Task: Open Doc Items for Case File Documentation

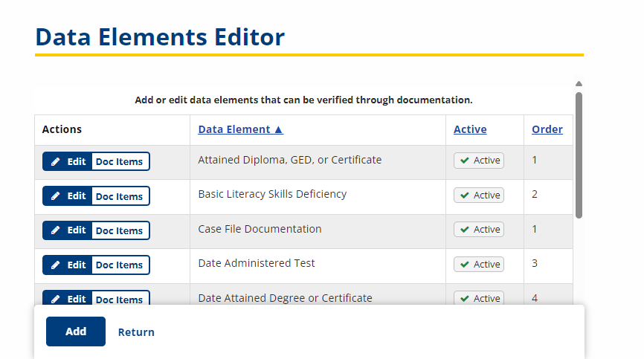Action: point(120,230)
